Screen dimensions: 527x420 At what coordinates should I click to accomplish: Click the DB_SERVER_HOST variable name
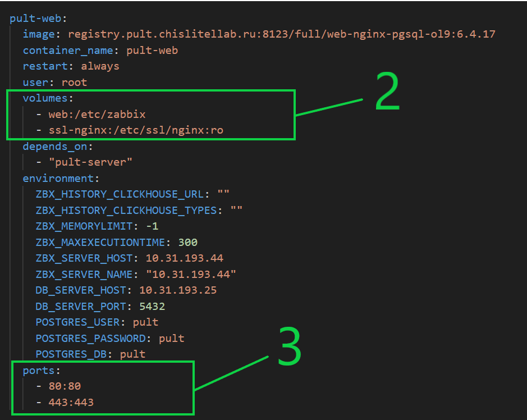(81, 290)
